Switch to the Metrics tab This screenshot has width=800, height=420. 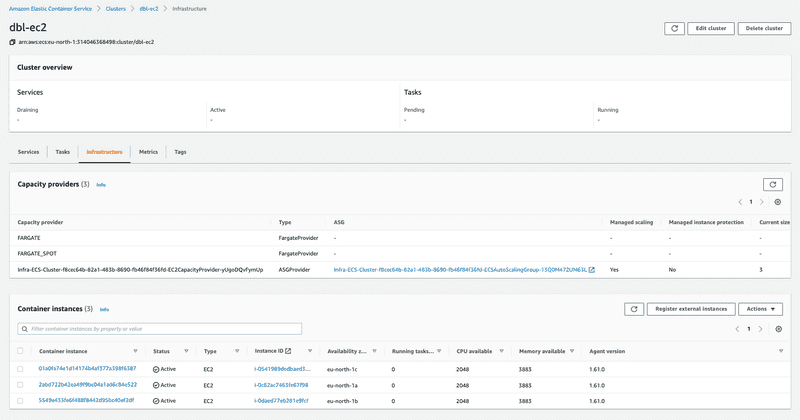148,152
